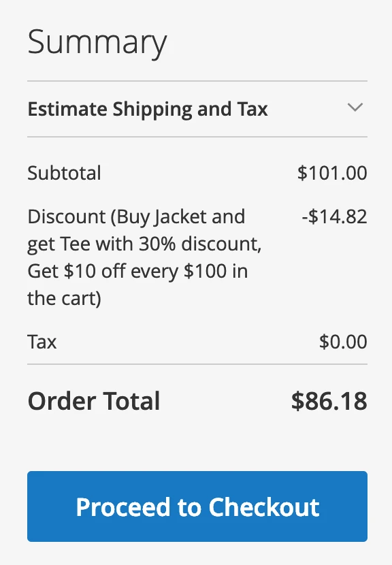Click the $10 off every $100 text
This screenshot has height=565, width=392.
[136, 271]
